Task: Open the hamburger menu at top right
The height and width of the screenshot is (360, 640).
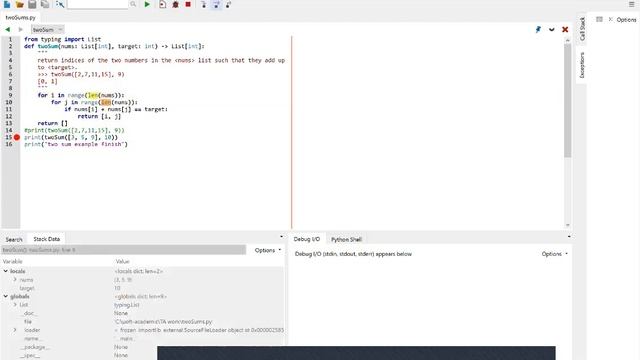Action: (631, 4)
